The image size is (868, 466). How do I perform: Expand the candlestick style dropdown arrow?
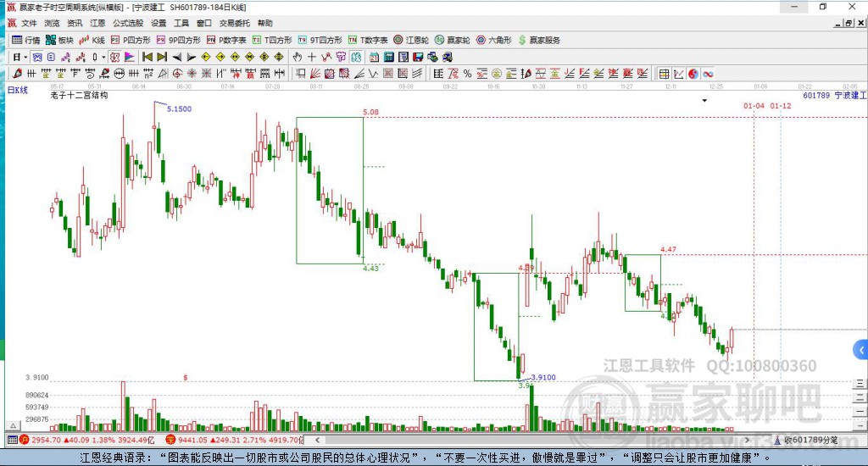pyautogui.click(x=103, y=57)
